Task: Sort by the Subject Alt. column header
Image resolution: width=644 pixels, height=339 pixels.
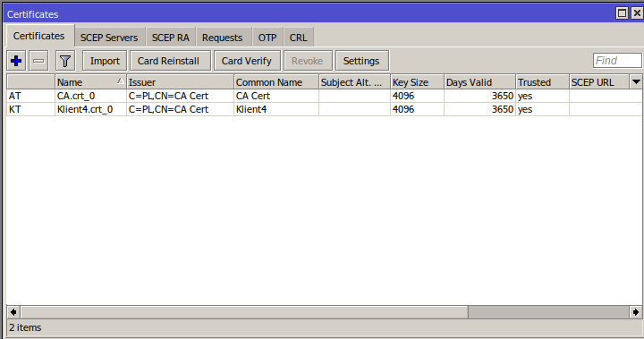Action: click(354, 82)
